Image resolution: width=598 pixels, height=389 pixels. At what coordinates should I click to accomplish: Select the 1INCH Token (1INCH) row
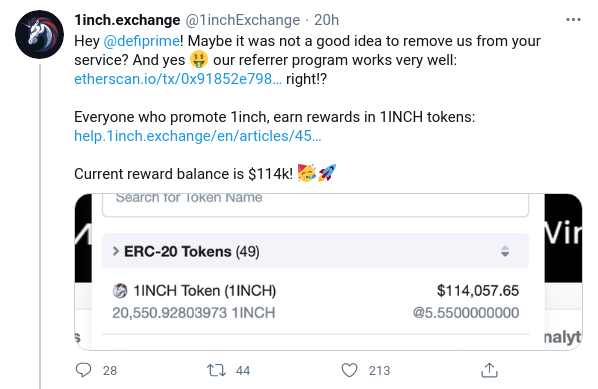(315, 301)
